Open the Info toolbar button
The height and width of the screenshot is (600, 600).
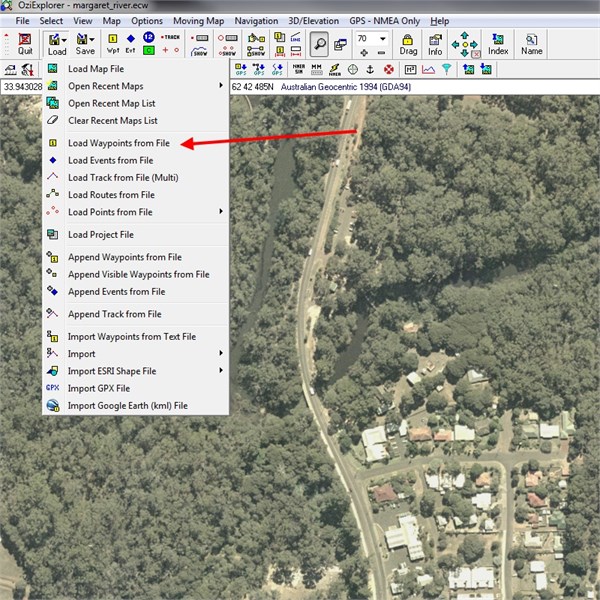click(x=435, y=44)
